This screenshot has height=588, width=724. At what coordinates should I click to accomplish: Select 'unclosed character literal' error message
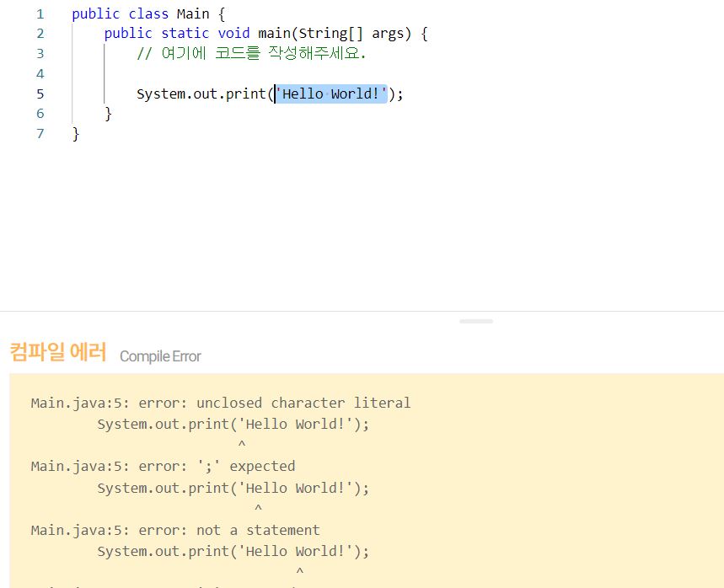(x=303, y=403)
